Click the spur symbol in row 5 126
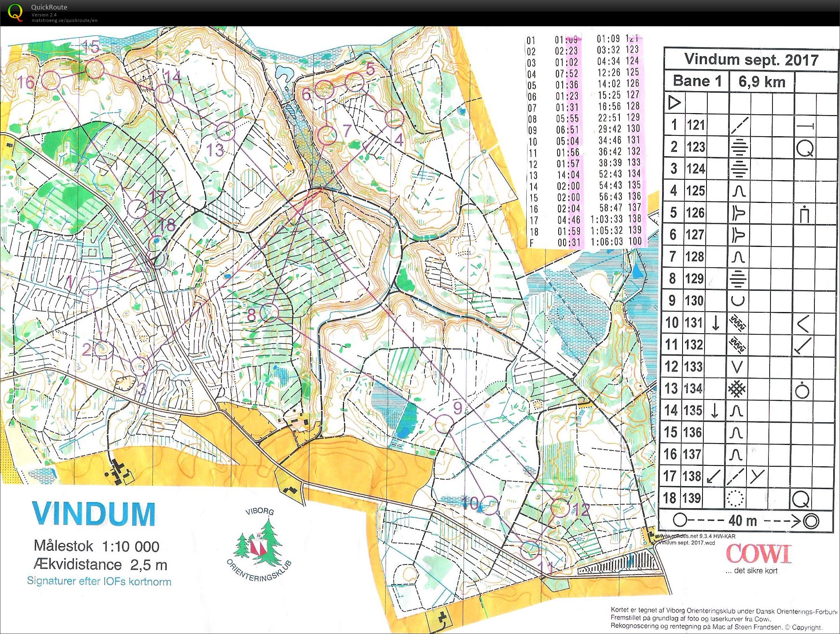Image resolution: width=840 pixels, height=634 pixels. (x=738, y=213)
